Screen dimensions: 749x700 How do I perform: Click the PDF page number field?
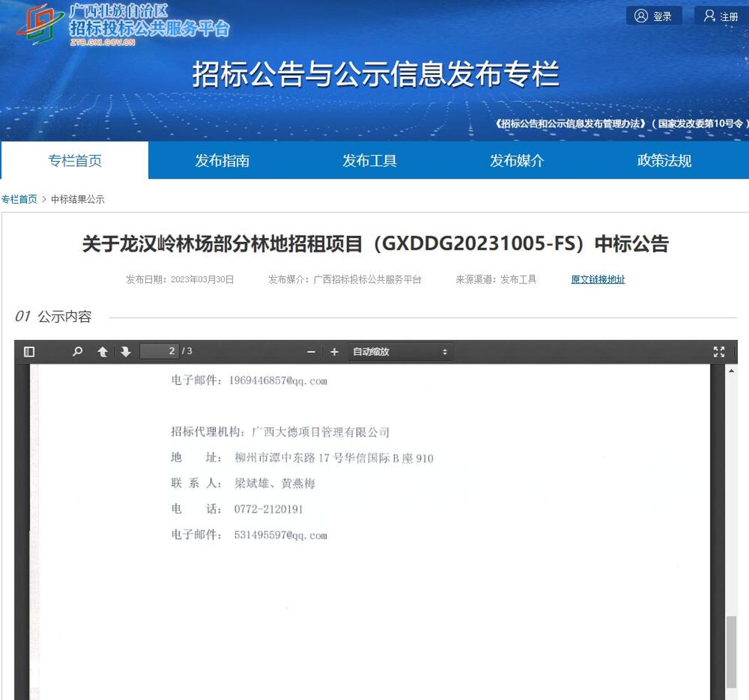159,351
